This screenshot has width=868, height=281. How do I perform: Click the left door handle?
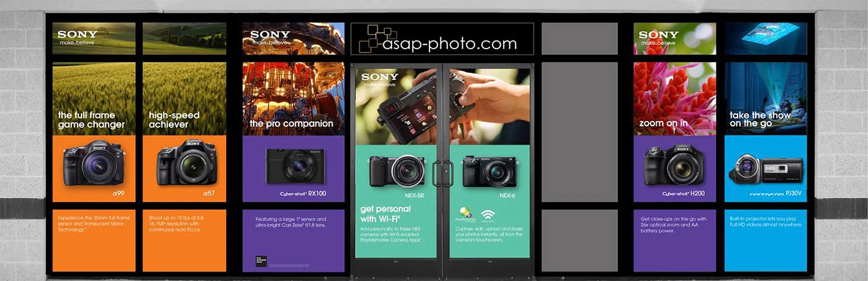(436, 173)
